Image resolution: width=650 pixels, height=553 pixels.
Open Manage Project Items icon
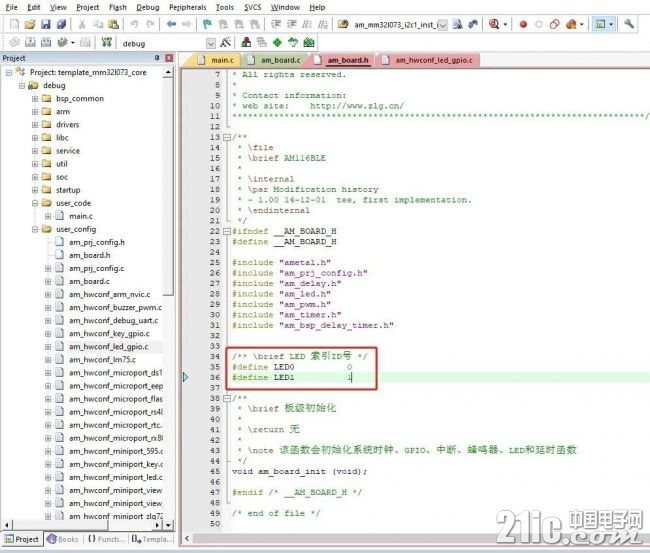(246, 42)
